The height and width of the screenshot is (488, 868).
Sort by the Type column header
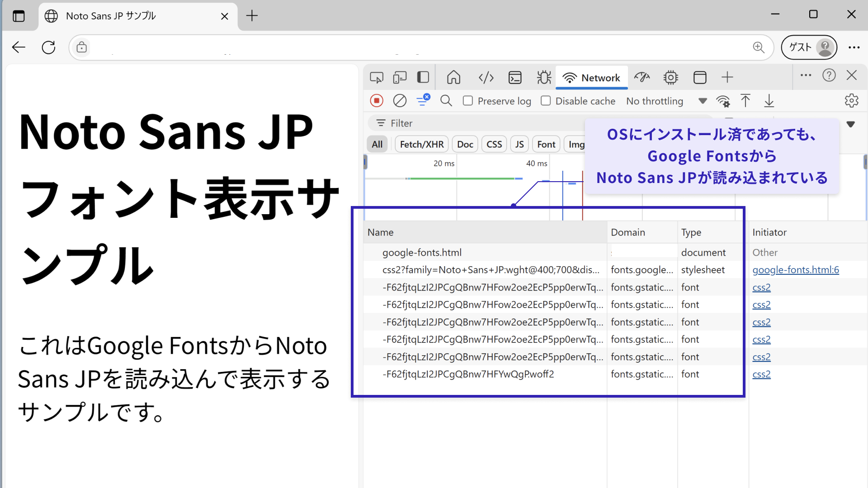713,232
